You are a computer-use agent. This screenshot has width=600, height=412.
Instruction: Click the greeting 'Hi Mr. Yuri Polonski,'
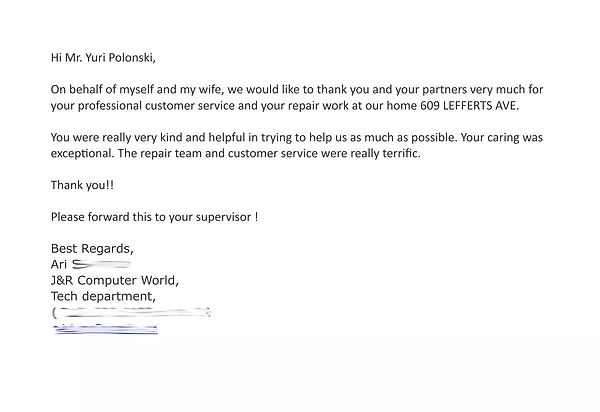103,58
